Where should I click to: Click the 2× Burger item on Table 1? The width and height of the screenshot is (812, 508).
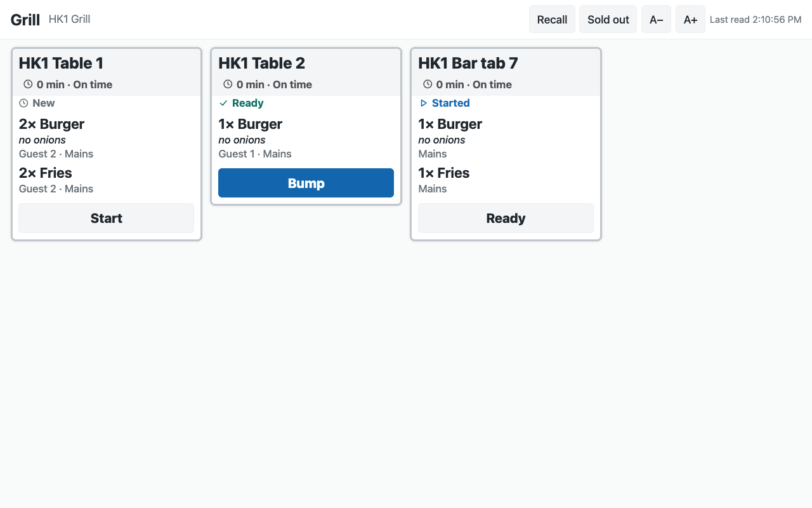[x=51, y=124]
